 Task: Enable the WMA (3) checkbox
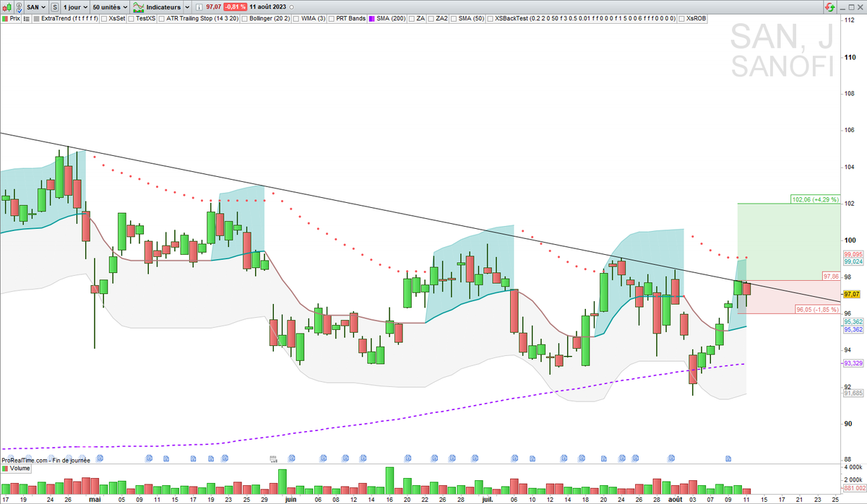[296, 18]
